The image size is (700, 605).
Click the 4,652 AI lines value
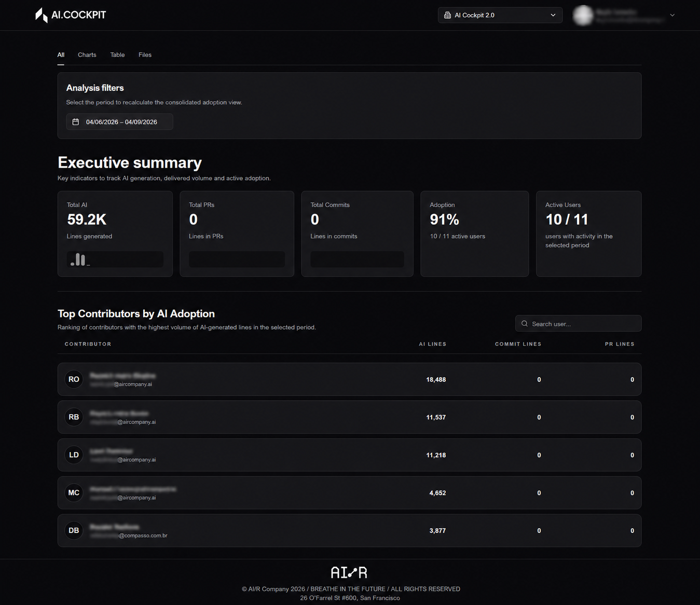pyautogui.click(x=437, y=493)
